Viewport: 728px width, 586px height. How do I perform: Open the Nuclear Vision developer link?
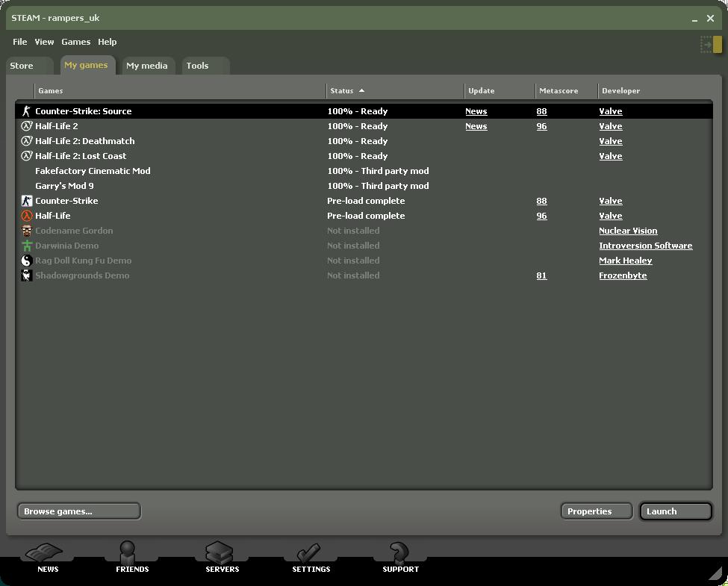(x=628, y=231)
